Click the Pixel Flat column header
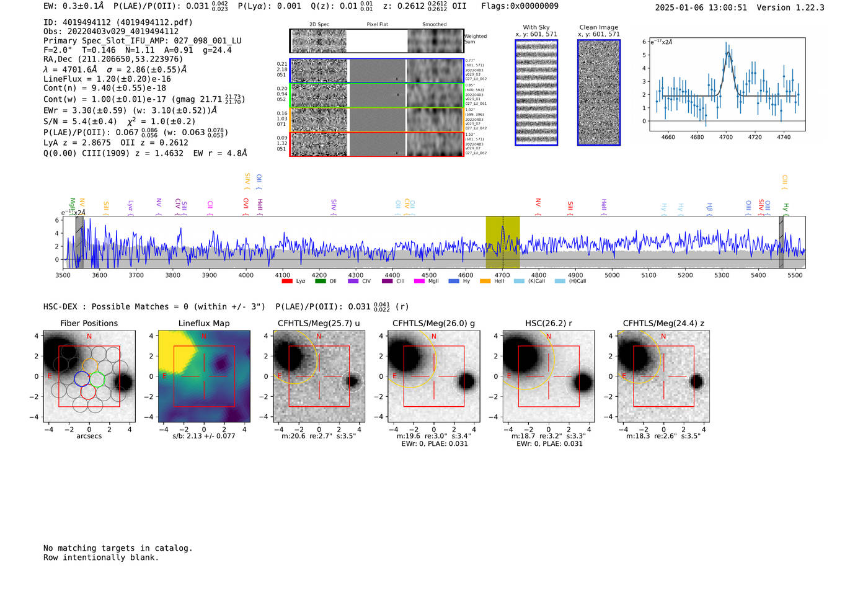The width and height of the screenshot is (868, 591). [x=377, y=25]
